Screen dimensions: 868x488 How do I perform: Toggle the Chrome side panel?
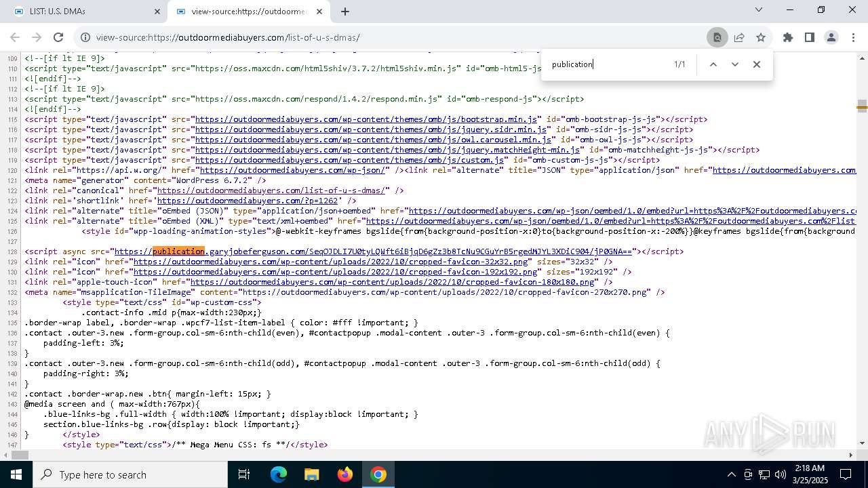click(x=810, y=38)
